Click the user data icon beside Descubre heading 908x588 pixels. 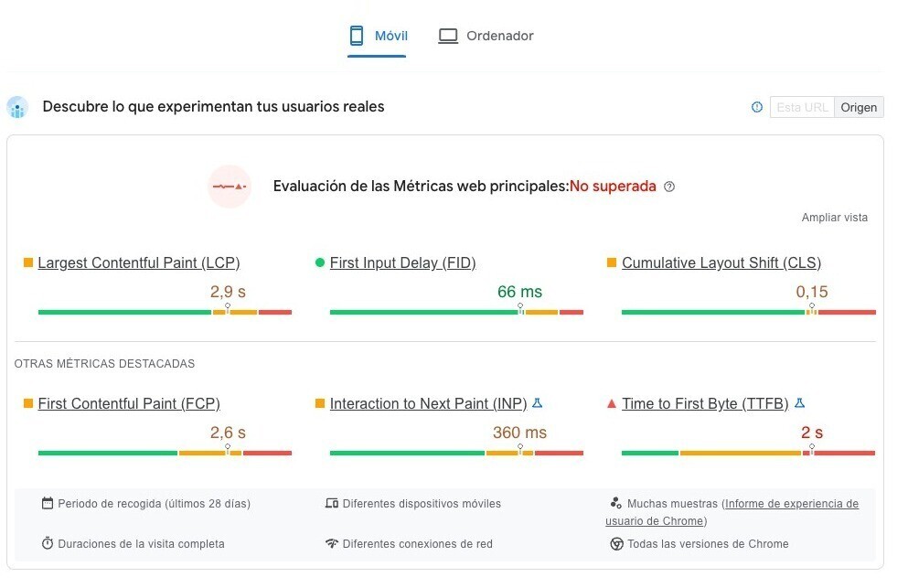pos(17,107)
